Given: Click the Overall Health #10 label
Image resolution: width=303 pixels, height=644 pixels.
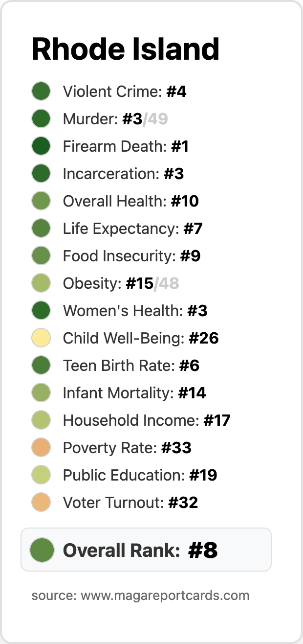Looking at the screenshot, I should tap(131, 201).
